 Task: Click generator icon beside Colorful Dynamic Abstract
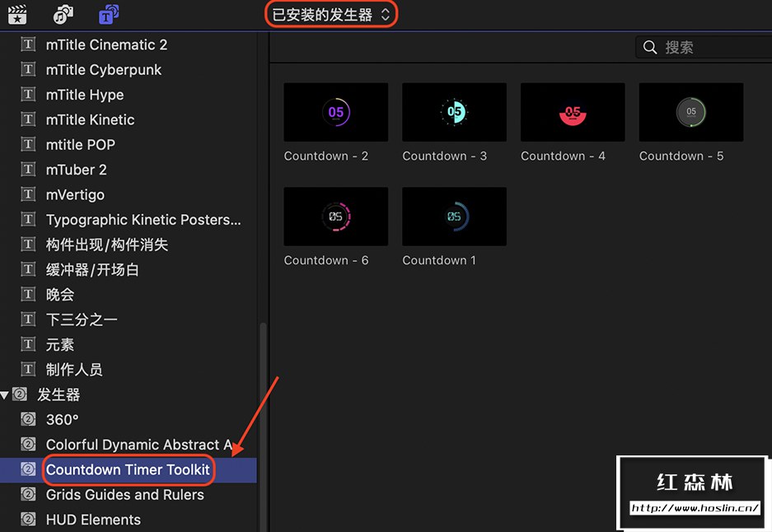[x=28, y=445]
